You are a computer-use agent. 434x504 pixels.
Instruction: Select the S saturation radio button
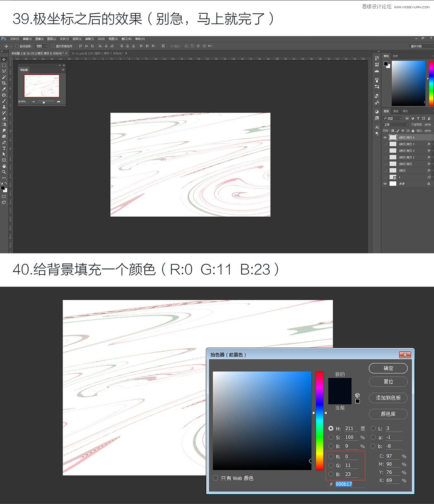point(331,437)
